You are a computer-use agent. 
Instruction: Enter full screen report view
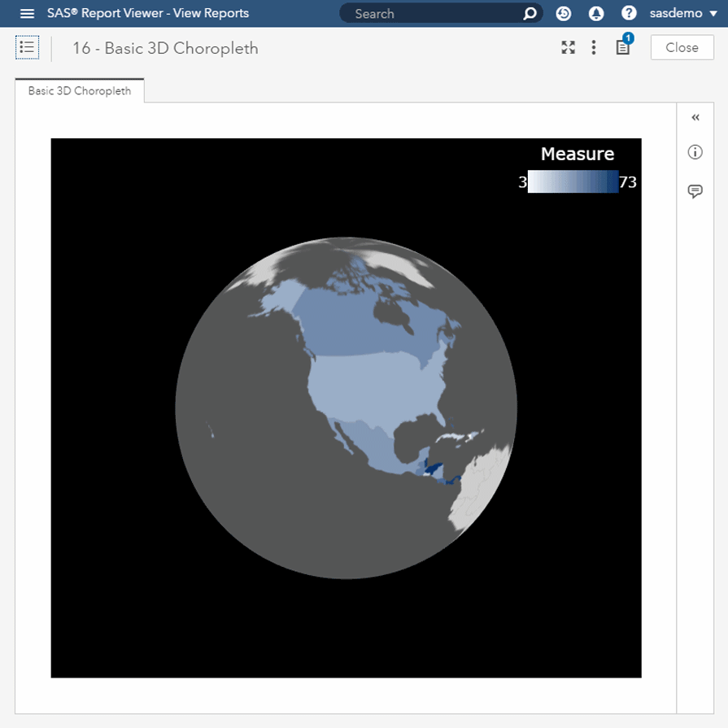coord(568,47)
